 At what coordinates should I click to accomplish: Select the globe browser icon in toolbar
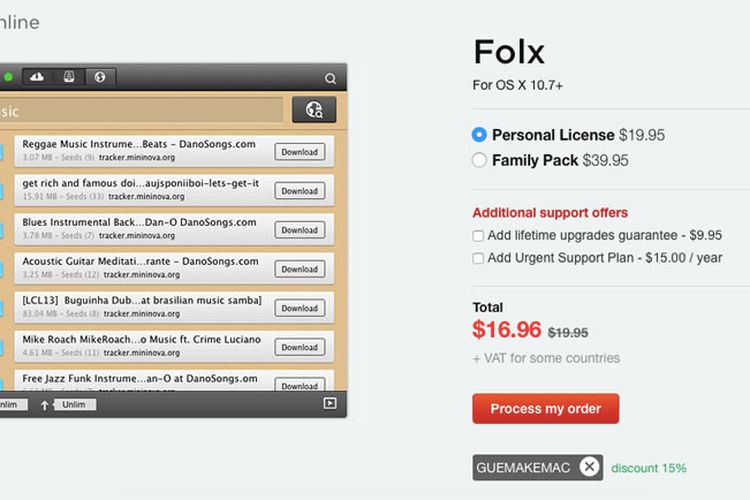click(x=100, y=77)
